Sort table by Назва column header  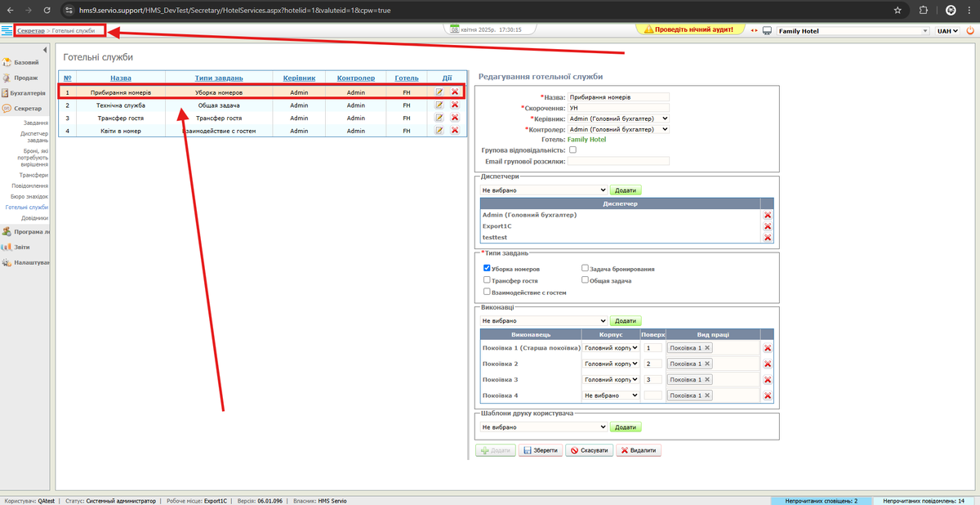[x=120, y=78]
